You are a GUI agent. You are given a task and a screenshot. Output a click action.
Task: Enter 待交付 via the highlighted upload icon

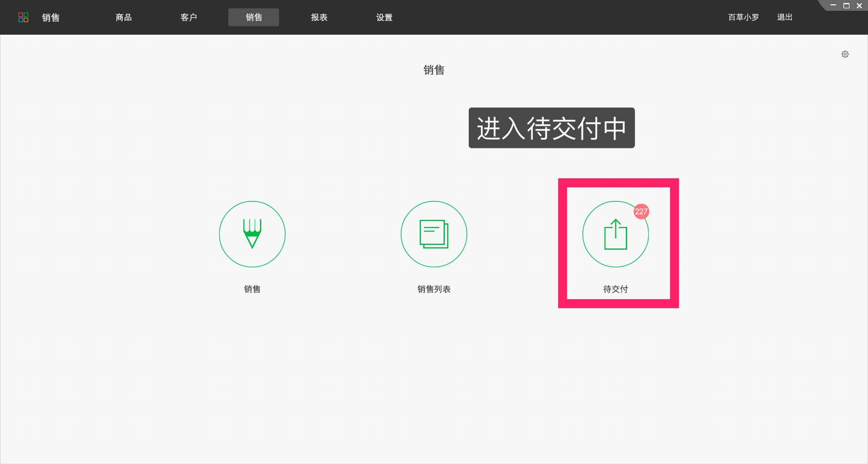coord(615,234)
